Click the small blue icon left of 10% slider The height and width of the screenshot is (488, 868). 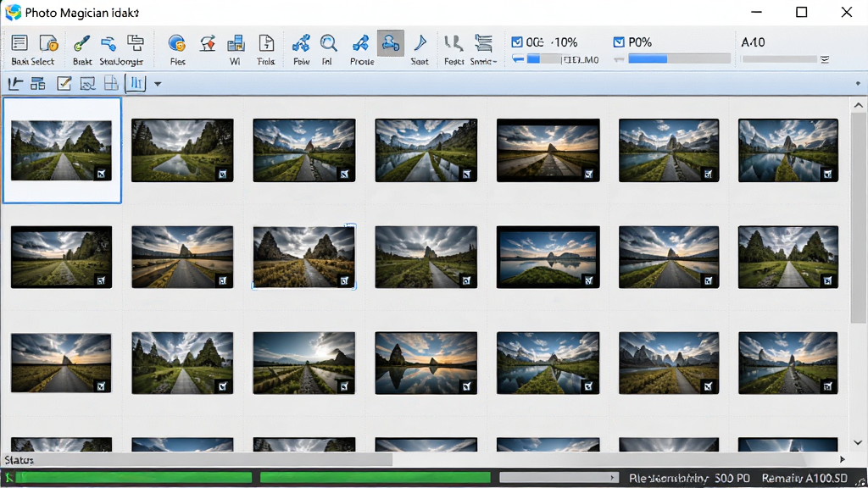tap(518, 58)
